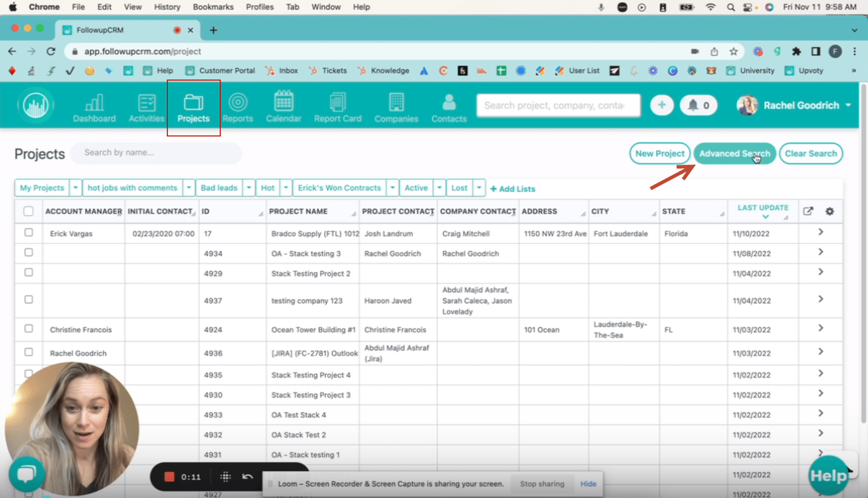Viewport: 868px width, 498px height.
Task: Expand the Bad leads list dropdown arrow
Action: click(249, 188)
